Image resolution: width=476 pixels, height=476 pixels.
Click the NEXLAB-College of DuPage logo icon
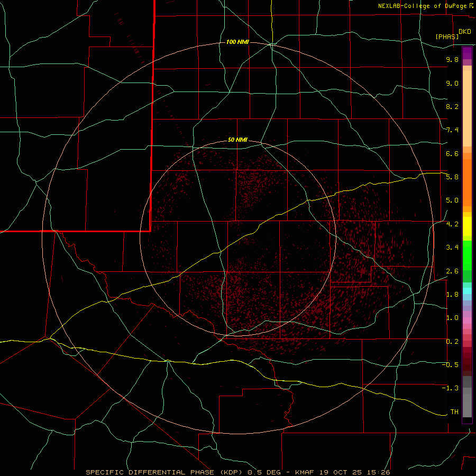[x=471, y=6]
